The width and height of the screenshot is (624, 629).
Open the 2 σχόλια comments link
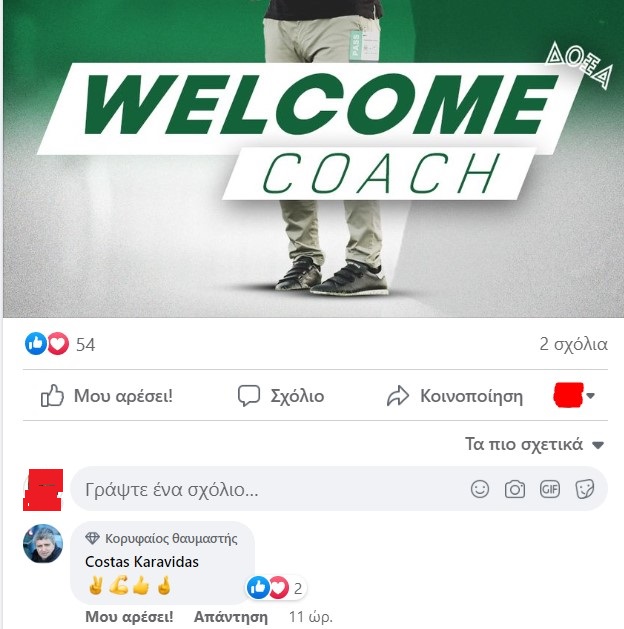[x=573, y=344]
